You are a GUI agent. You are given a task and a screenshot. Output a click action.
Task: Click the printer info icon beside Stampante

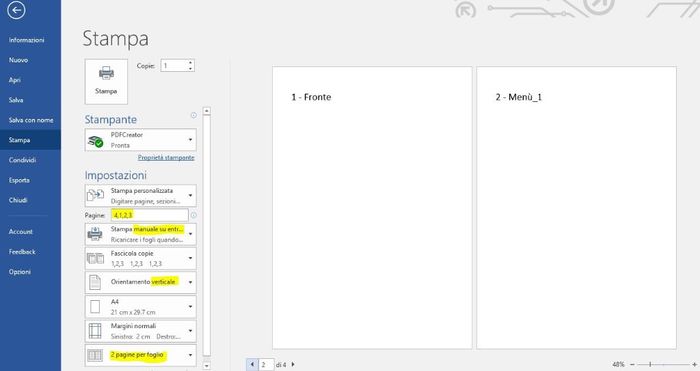(x=193, y=115)
